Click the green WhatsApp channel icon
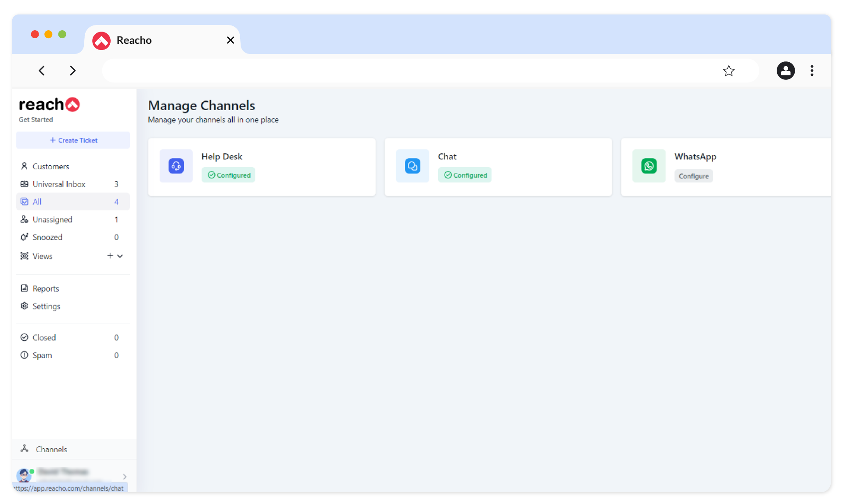843x504 pixels. [648, 166]
